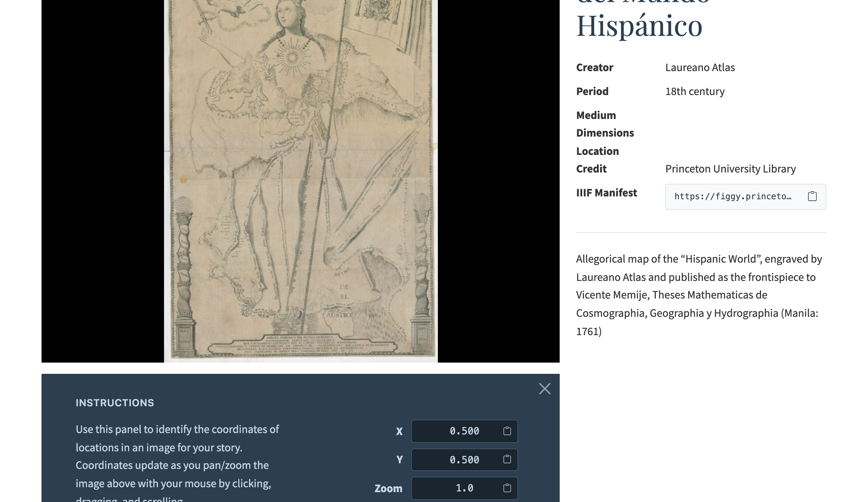Image resolution: width=868 pixels, height=502 pixels.
Task: Click into the Zoom value field
Action: click(x=458, y=488)
